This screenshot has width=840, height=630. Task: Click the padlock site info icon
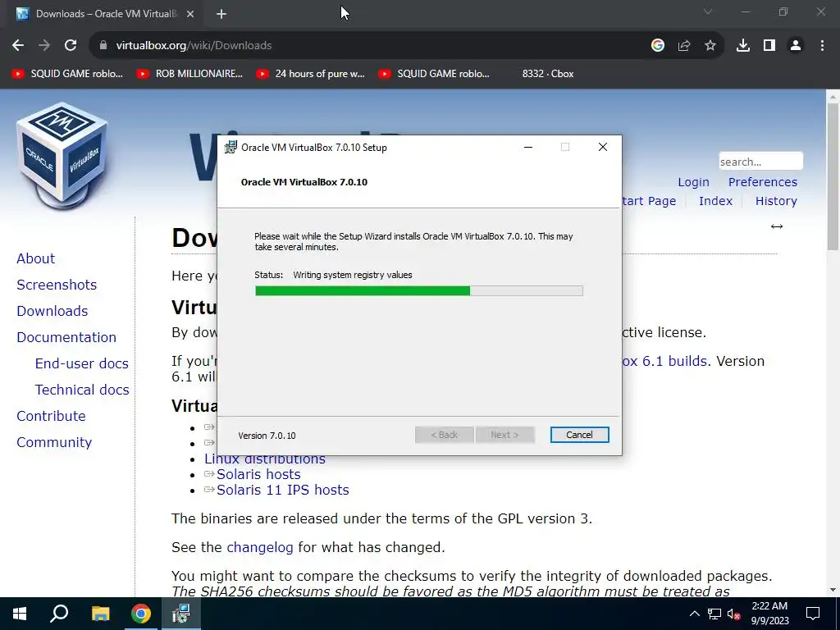(x=103, y=46)
